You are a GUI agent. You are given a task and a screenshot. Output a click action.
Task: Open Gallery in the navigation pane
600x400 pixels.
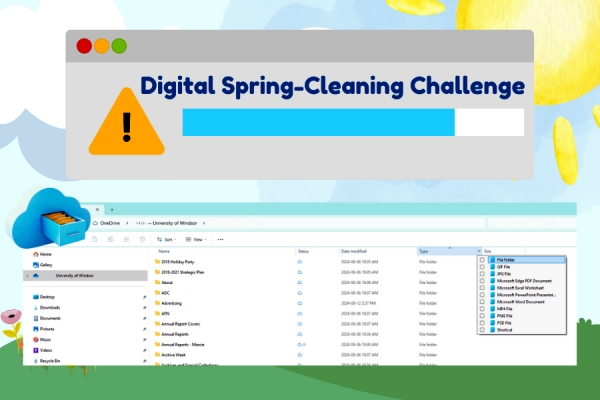[47, 264]
